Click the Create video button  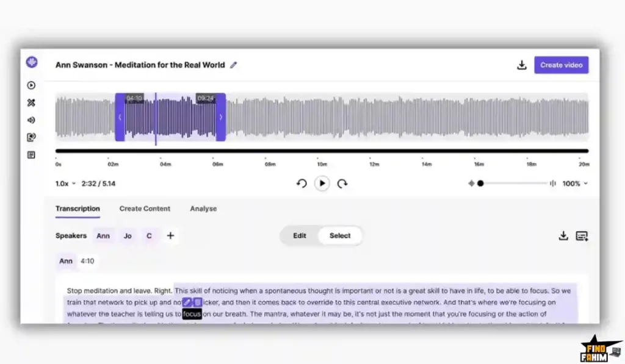coord(561,65)
